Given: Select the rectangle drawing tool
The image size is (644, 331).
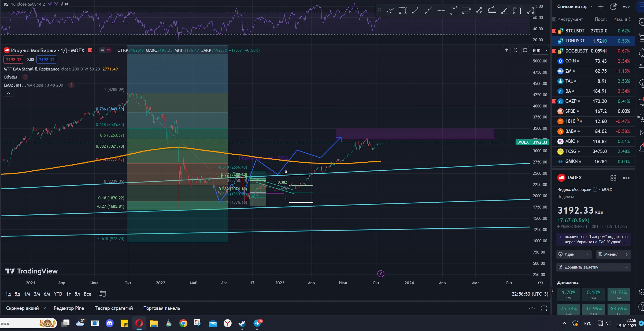Looking at the screenshot, I should coord(403,11).
